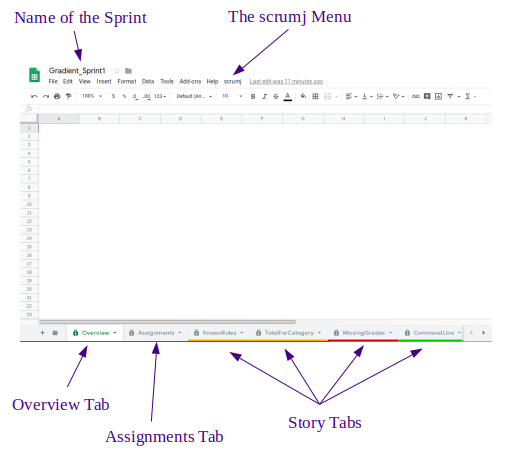
Task: Add a new sheet with plus icon
Action: [42, 333]
